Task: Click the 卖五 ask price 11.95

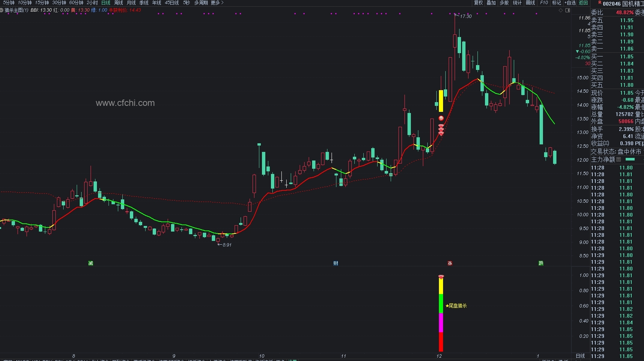Action: coord(626,20)
